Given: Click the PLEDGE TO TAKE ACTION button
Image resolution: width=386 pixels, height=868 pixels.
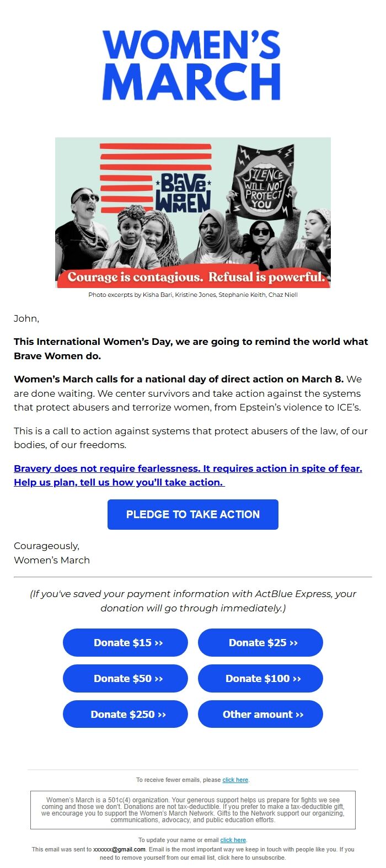Looking at the screenshot, I should 192,514.
